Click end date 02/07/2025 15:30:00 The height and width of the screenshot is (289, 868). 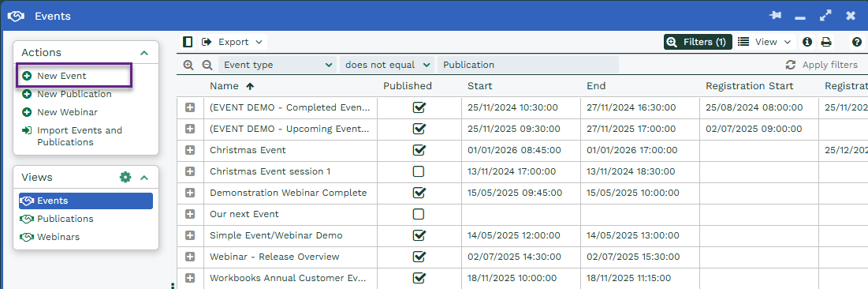633,257
